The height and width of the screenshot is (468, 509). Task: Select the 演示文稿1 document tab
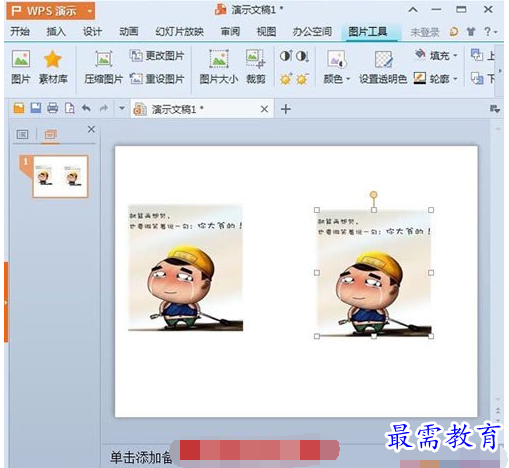[202, 109]
